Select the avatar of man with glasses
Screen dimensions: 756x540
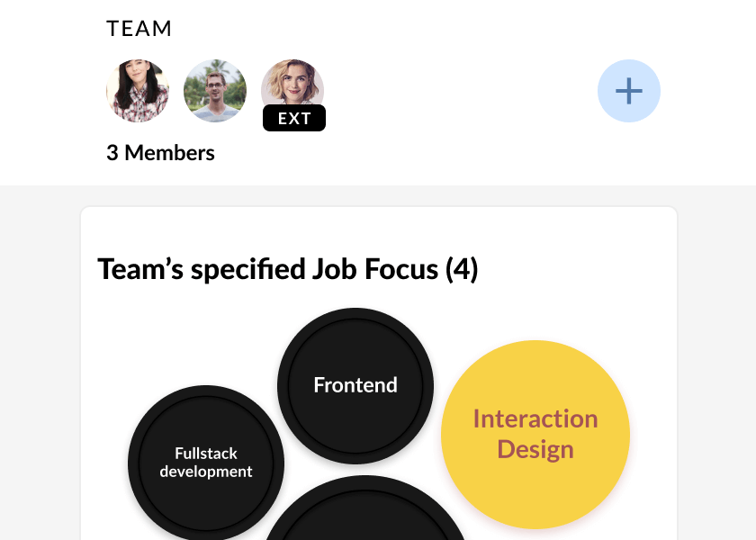pyautogui.click(x=215, y=90)
